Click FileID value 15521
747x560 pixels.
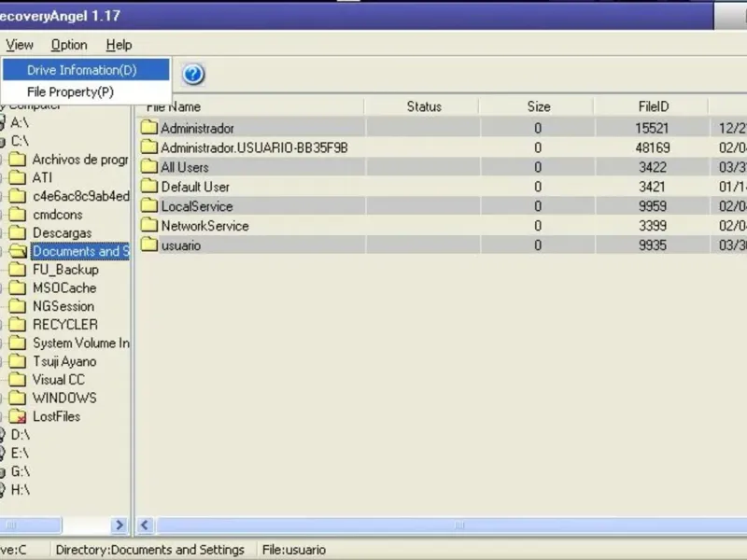coord(652,128)
